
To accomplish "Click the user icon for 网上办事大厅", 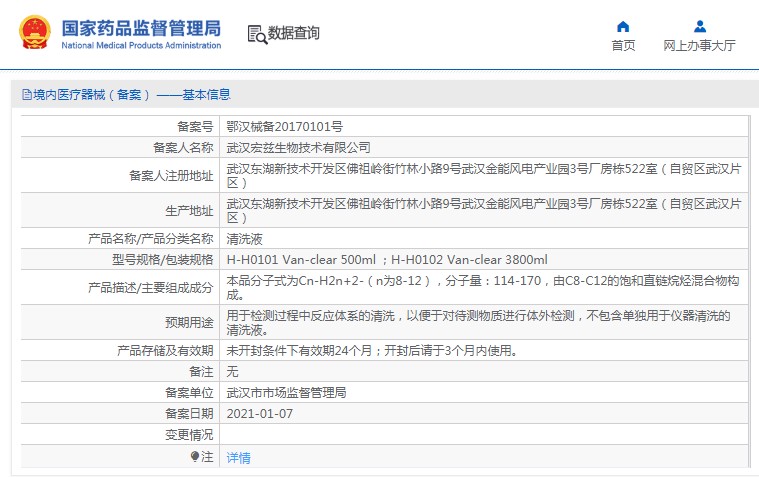I will (x=699, y=26).
